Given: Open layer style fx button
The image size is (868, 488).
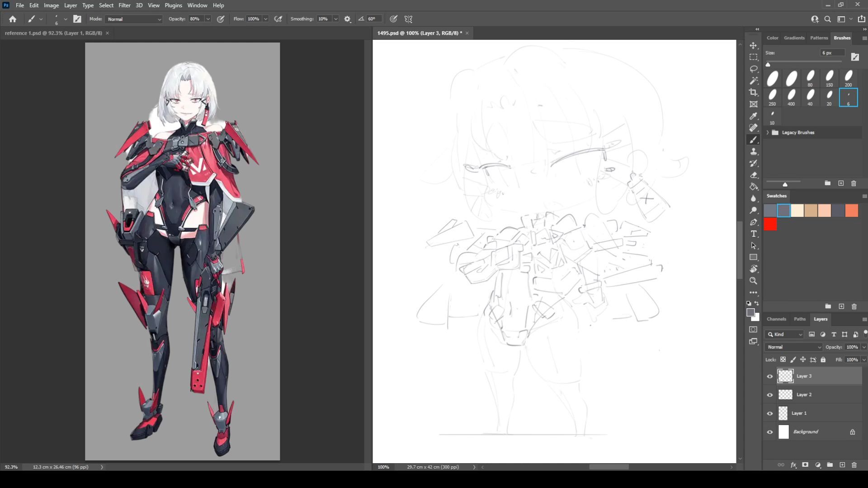Looking at the screenshot, I should tap(793, 465).
